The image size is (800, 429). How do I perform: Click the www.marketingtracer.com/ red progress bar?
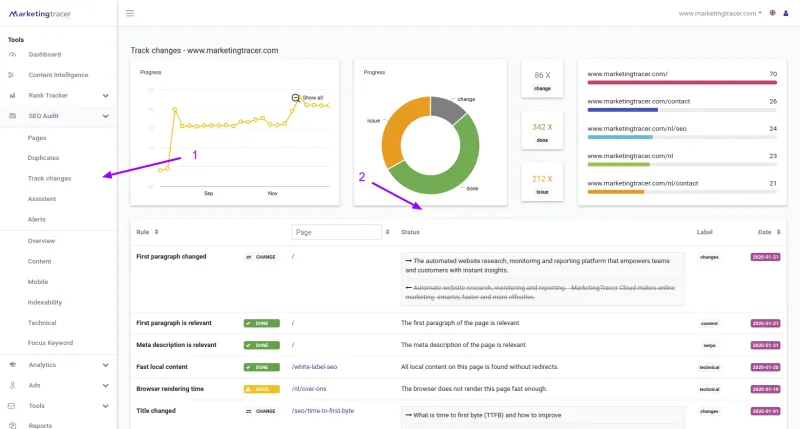coord(682,82)
